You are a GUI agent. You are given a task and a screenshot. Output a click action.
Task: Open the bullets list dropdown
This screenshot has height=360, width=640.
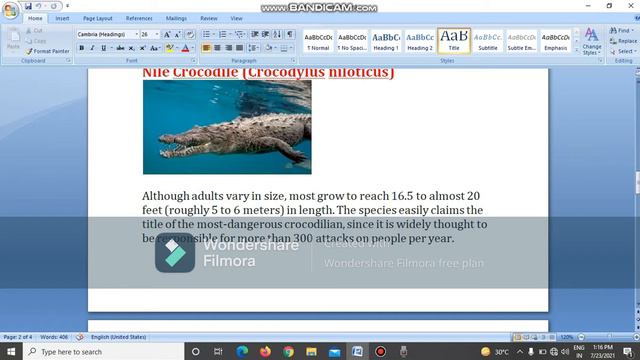tap(214, 34)
